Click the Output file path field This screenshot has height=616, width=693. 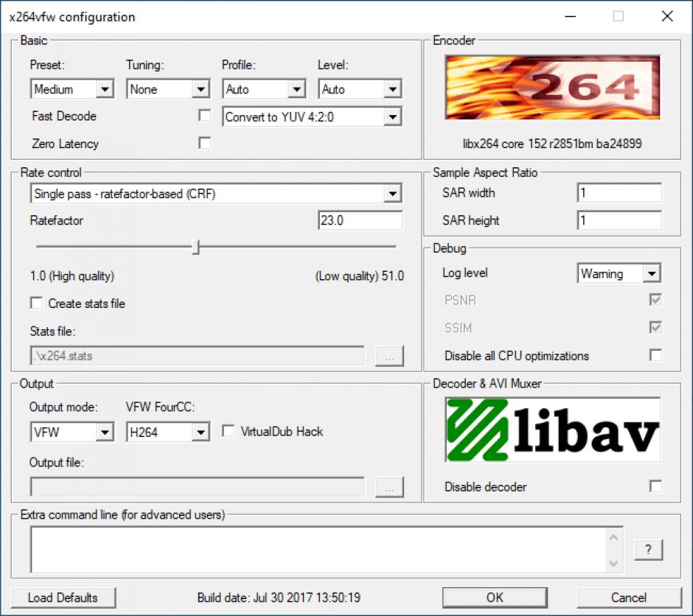198,486
